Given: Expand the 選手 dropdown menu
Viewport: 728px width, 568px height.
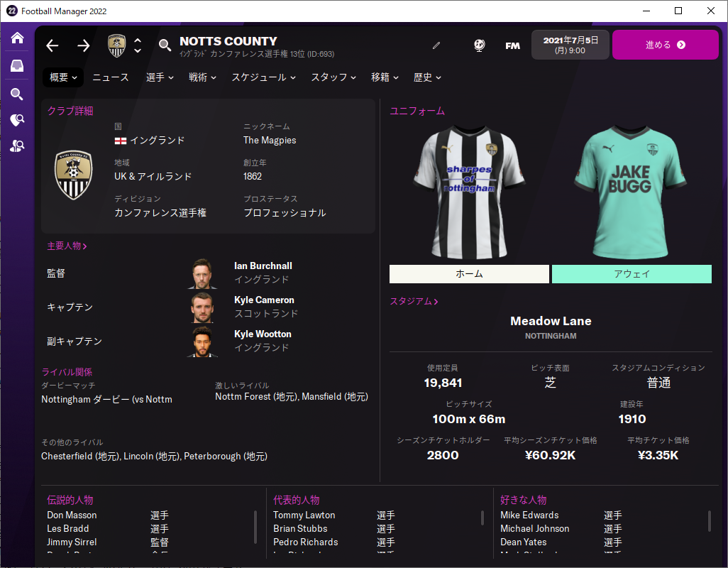Looking at the screenshot, I should pyautogui.click(x=160, y=77).
